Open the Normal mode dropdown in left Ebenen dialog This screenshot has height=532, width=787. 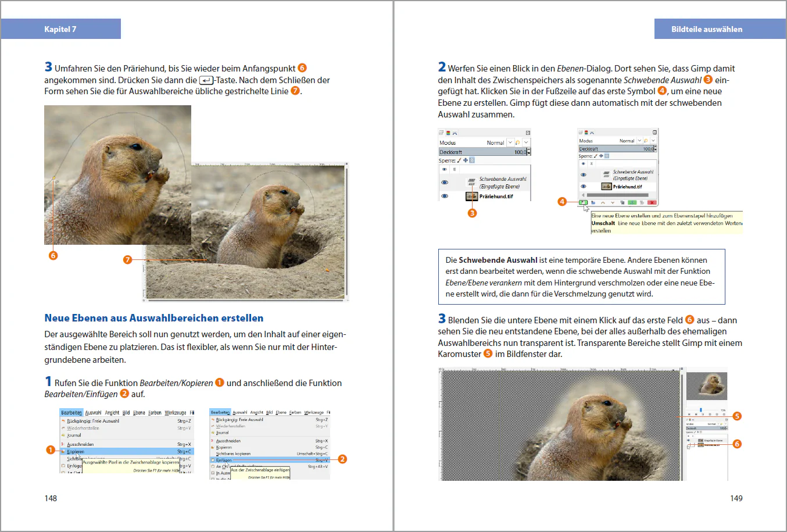point(510,142)
